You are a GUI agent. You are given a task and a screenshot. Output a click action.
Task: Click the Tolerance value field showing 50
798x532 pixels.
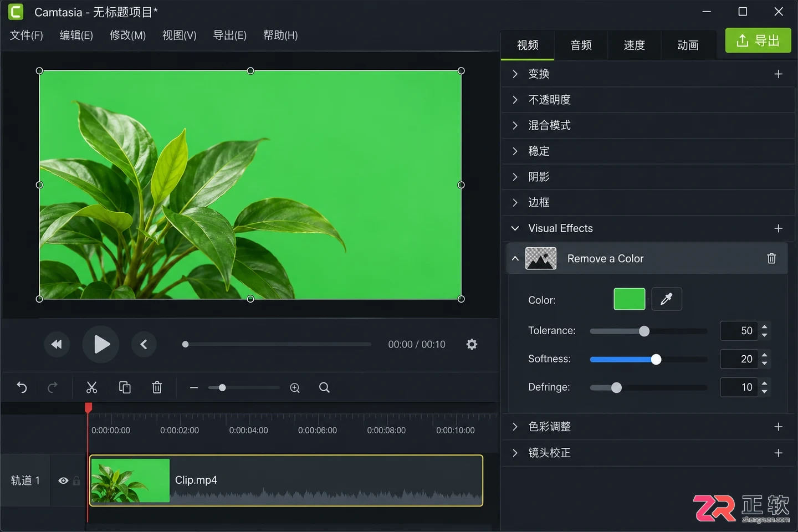(739, 331)
